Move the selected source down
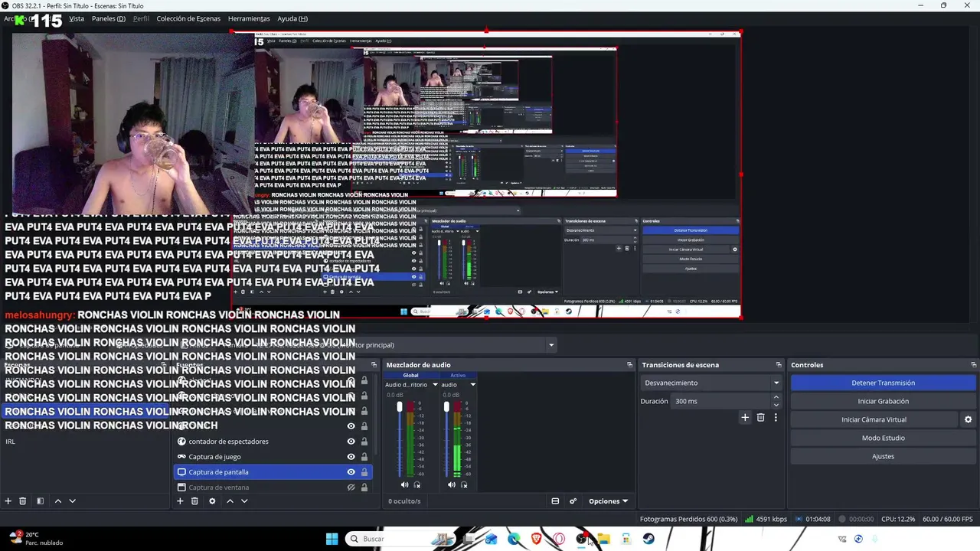 tap(244, 501)
